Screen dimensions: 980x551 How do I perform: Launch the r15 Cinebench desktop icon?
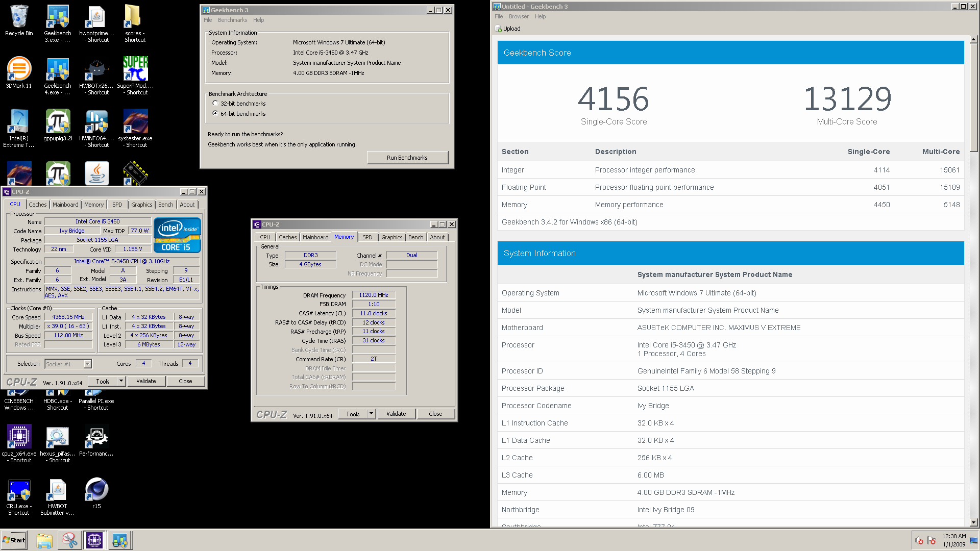[x=96, y=493]
